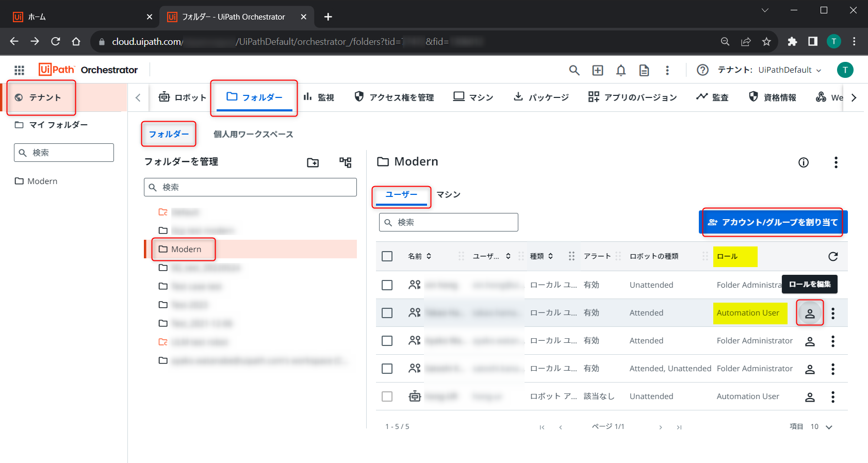Edit role for robot account row
This screenshot has height=463, width=868.
pyautogui.click(x=810, y=396)
